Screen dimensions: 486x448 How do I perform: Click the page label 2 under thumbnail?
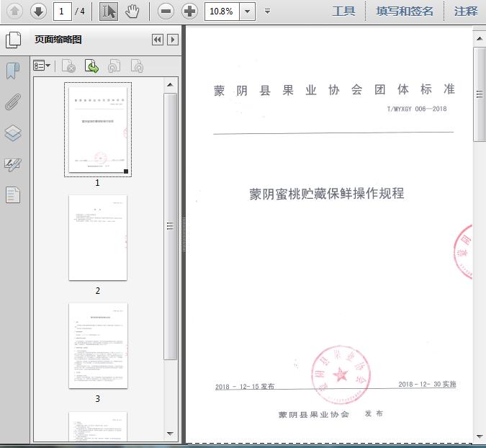coord(98,291)
